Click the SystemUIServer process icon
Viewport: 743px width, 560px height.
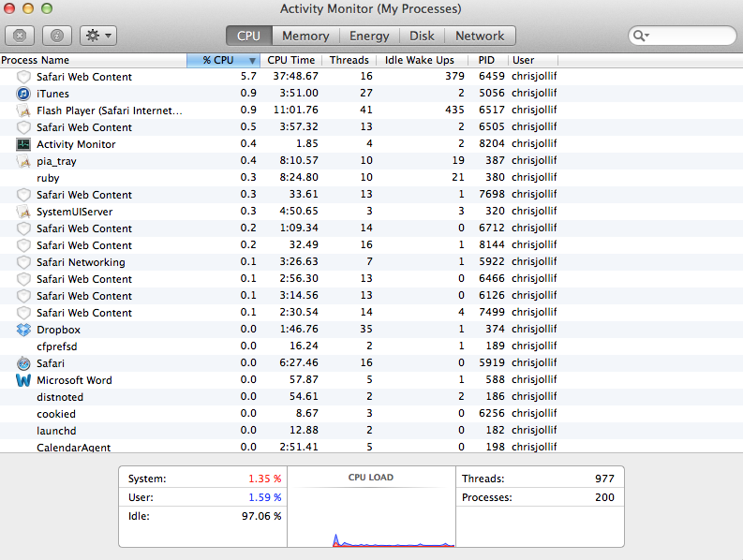[x=23, y=212]
